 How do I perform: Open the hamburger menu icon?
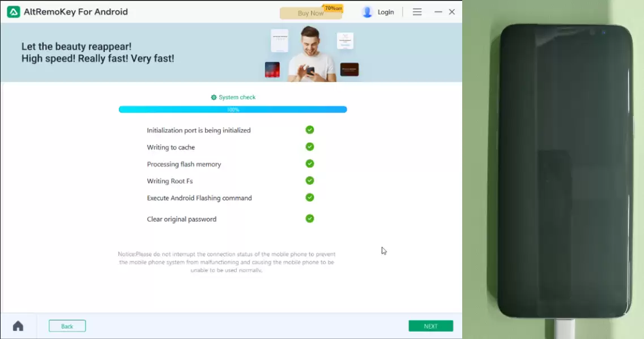417,12
